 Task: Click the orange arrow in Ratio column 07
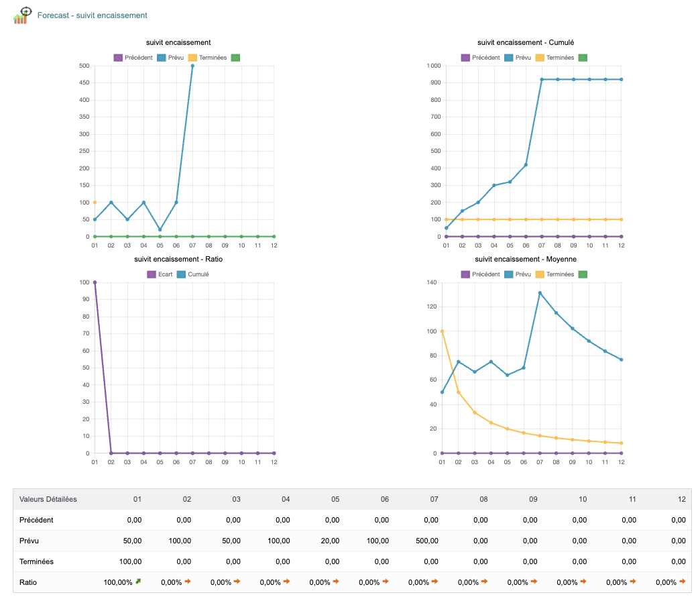click(435, 582)
